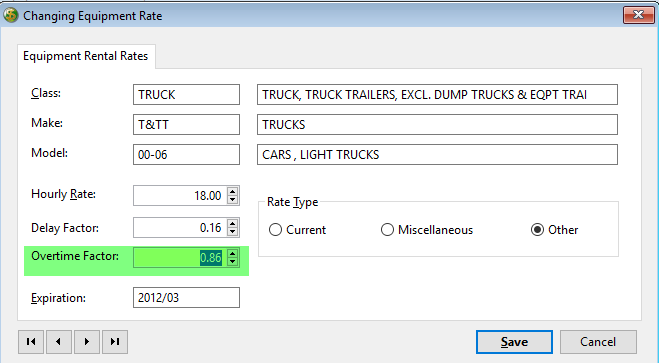This screenshot has height=363, width=659.
Task: Click the app icon in title bar
Action: (11, 16)
